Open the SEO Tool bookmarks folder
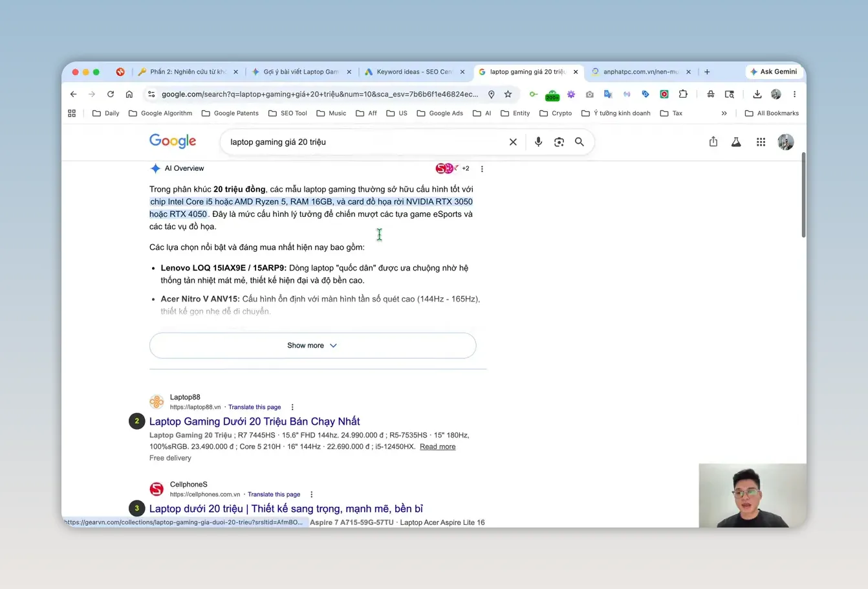The width and height of the screenshot is (868, 589). point(288,113)
